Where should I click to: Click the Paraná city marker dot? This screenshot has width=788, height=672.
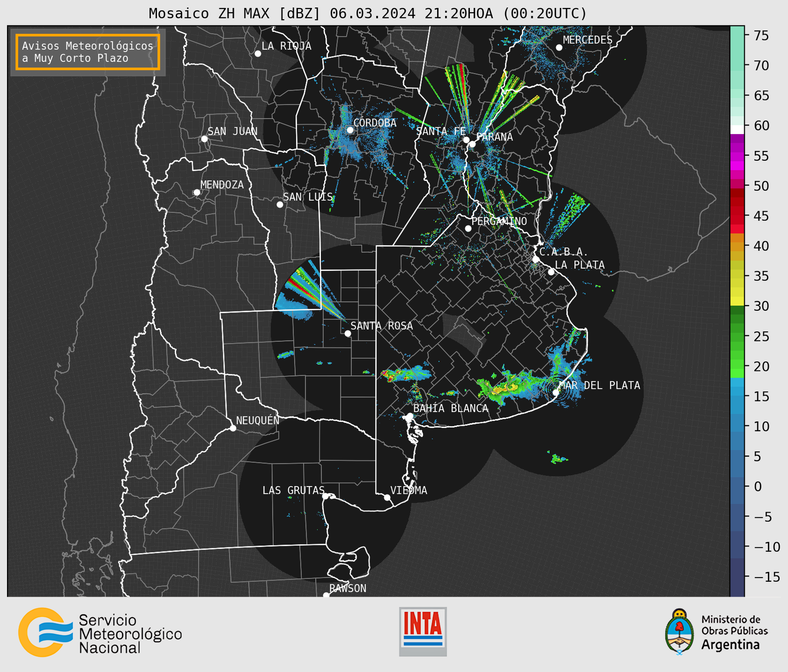click(x=472, y=144)
